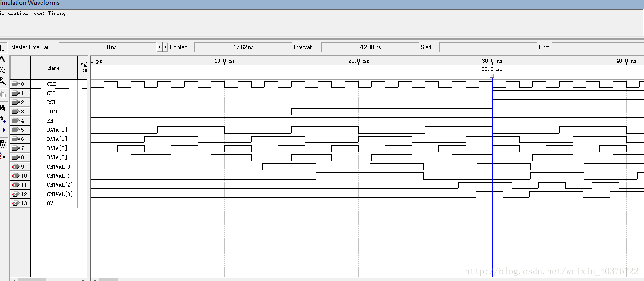This screenshot has width=644, height=281.
Task: Select the DATA[1] signal name
Action: (57, 139)
